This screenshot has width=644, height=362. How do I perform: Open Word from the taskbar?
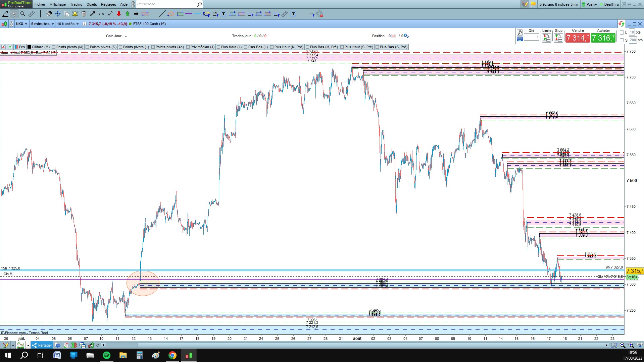tap(57, 355)
